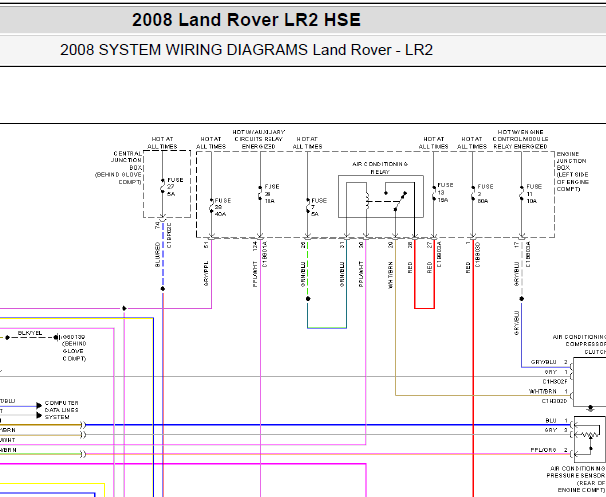Click the A/C compressor clutch component box
The width and height of the screenshot is (606, 497).
(x=589, y=382)
